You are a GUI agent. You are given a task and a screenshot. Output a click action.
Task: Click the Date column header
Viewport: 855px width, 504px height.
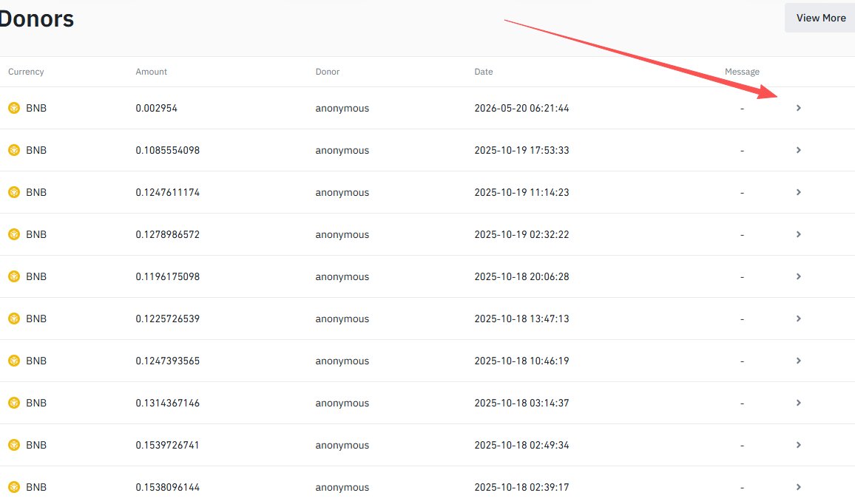pos(484,72)
